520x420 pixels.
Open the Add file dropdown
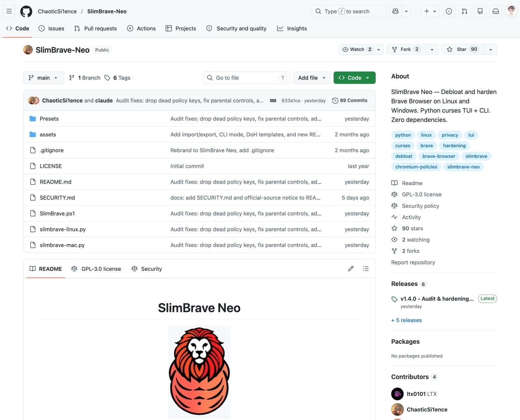pos(312,78)
